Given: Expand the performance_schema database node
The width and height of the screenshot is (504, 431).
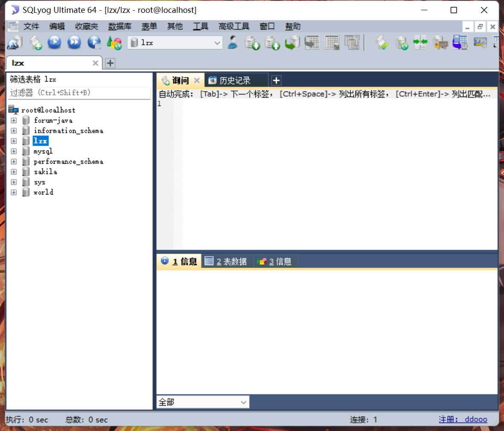Looking at the screenshot, I should [x=14, y=162].
